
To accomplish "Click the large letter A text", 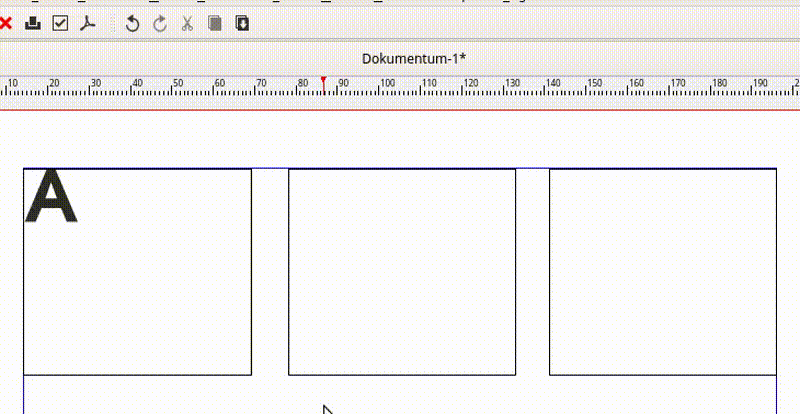I will click(x=50, y=198).
